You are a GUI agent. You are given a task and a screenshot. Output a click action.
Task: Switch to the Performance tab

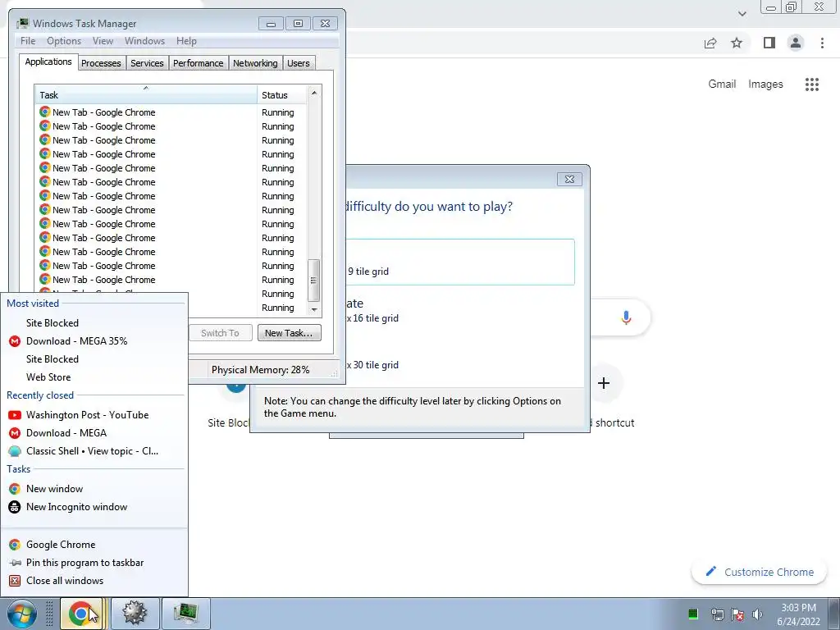[199, 63]
